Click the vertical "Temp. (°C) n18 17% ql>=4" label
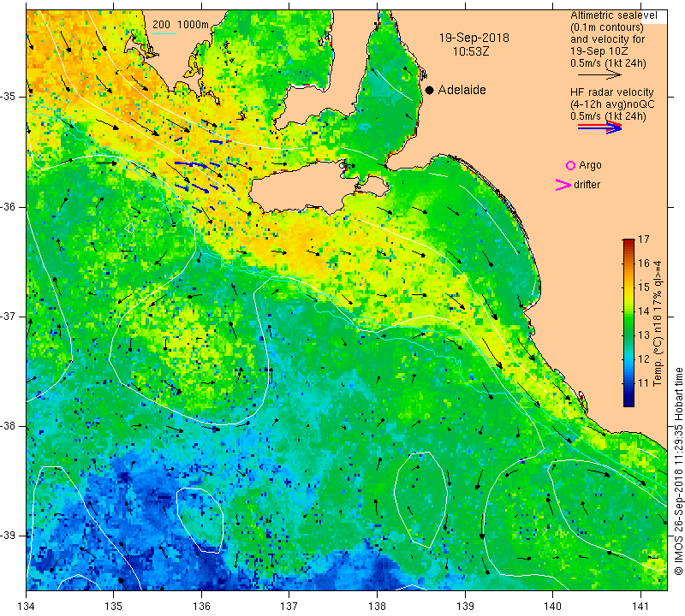 pos(658,323)
